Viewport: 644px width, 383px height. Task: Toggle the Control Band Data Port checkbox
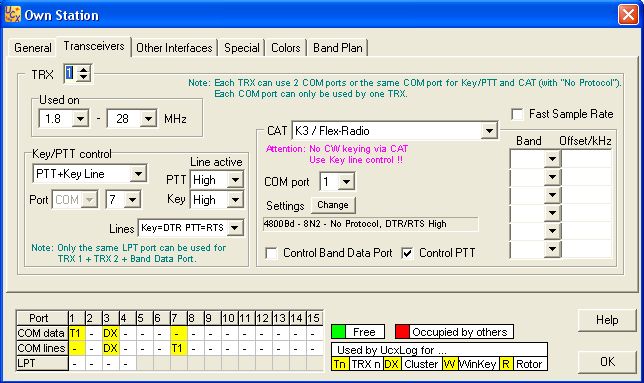click(x=271, y=253)
